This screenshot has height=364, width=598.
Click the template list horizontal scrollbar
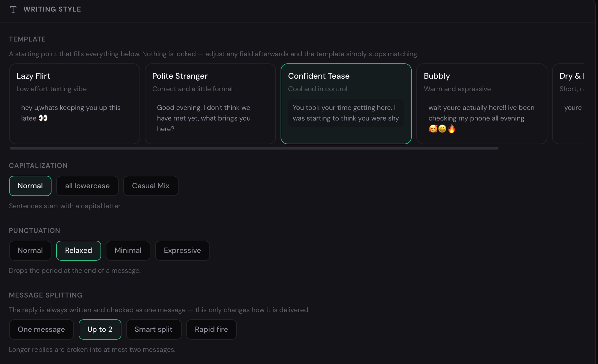pyautogui.click(x=254, y=148)
